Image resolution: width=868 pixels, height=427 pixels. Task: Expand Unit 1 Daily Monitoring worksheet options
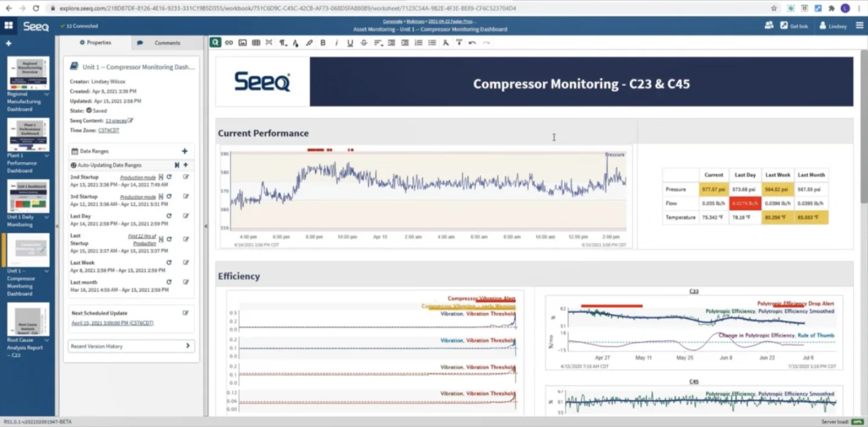[46, 217]
